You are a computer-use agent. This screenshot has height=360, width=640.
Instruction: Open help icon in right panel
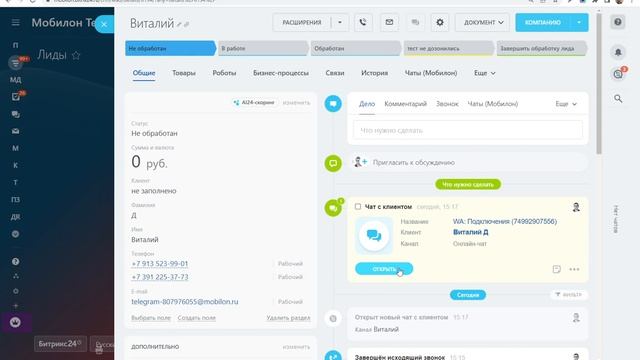tap(618, 22)
